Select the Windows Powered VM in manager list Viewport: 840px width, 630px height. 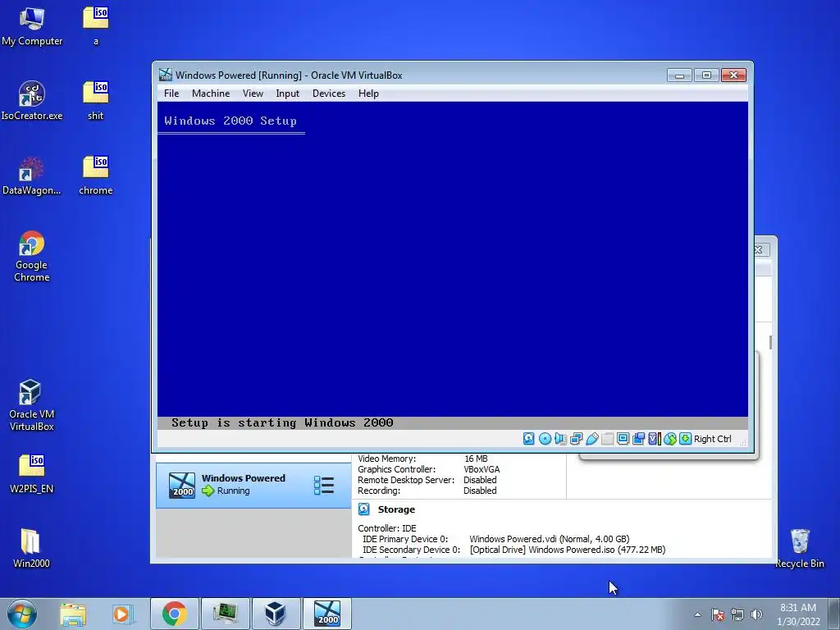(x=253, y=485)
